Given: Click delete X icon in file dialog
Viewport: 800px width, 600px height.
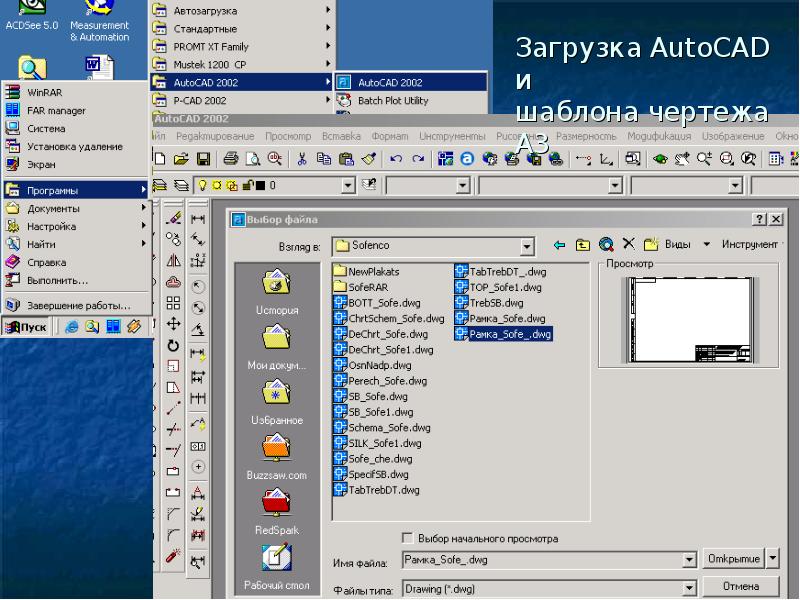Looking at the screenshot, I should (x=628, y=243).
